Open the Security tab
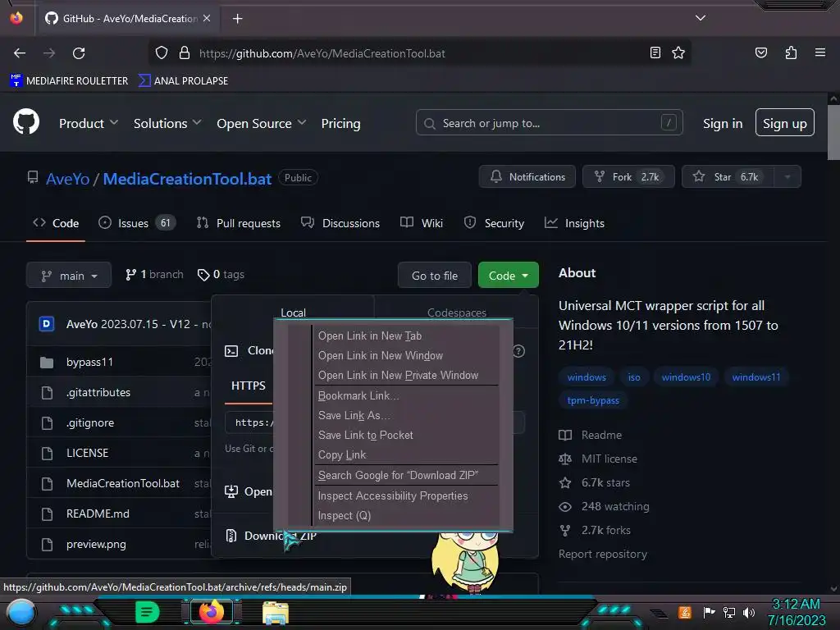 [x=494, y=223]
